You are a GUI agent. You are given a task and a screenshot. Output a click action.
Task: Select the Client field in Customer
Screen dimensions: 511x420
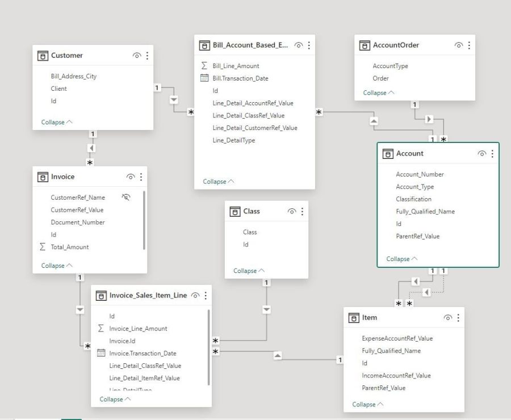pos(58,89)
